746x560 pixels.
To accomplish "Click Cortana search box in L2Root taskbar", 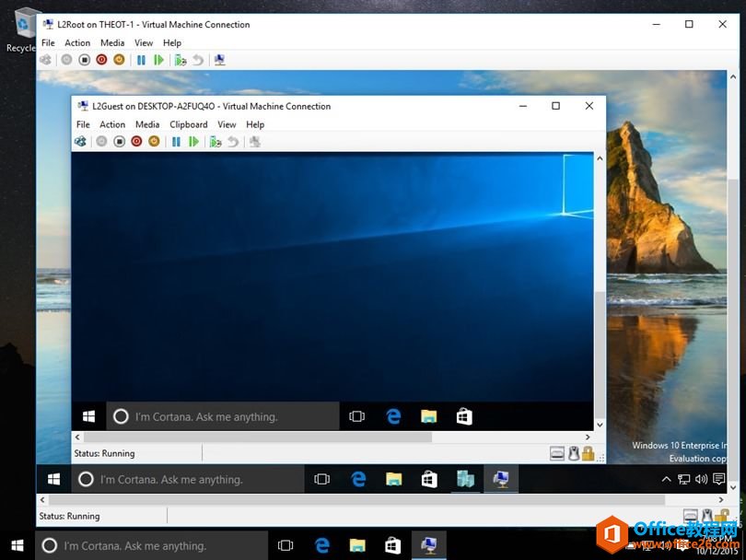I will (188, 479).
